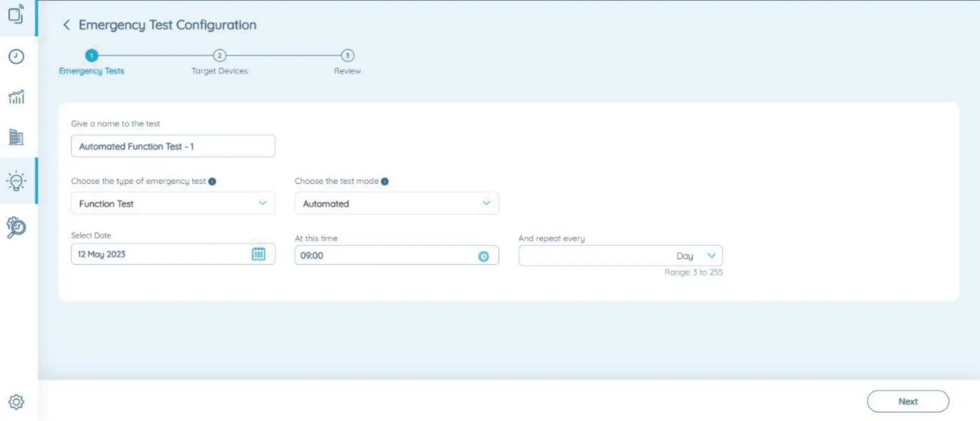Jump to step 3 Review
Image resolution: width=980 pixels, height=421 pixels.
coord(348,56)
